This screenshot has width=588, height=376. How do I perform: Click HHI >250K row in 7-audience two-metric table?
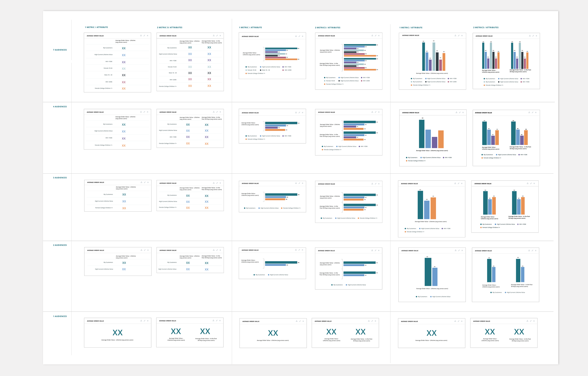click(190, 79)
